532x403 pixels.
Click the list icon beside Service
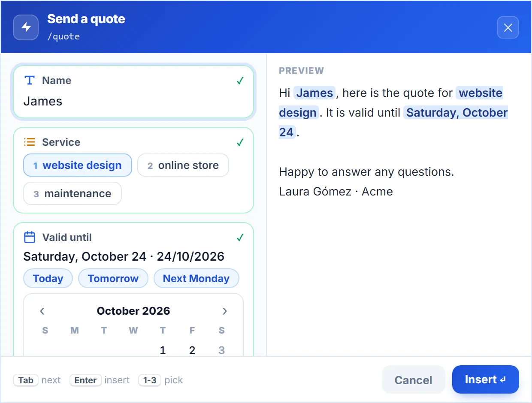pos(29,142)
